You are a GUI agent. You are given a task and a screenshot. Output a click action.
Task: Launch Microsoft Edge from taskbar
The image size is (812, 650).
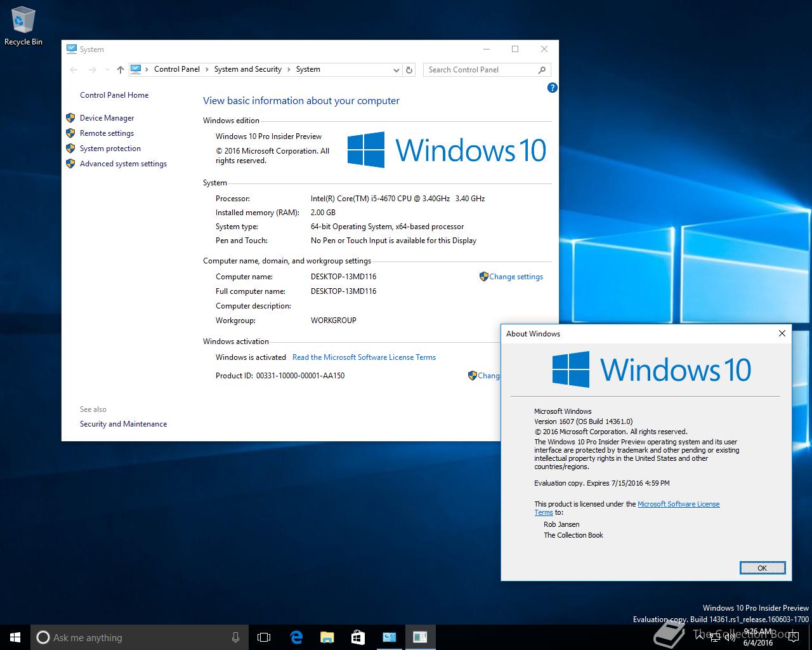pyautogui.click(x=296, y=637)
